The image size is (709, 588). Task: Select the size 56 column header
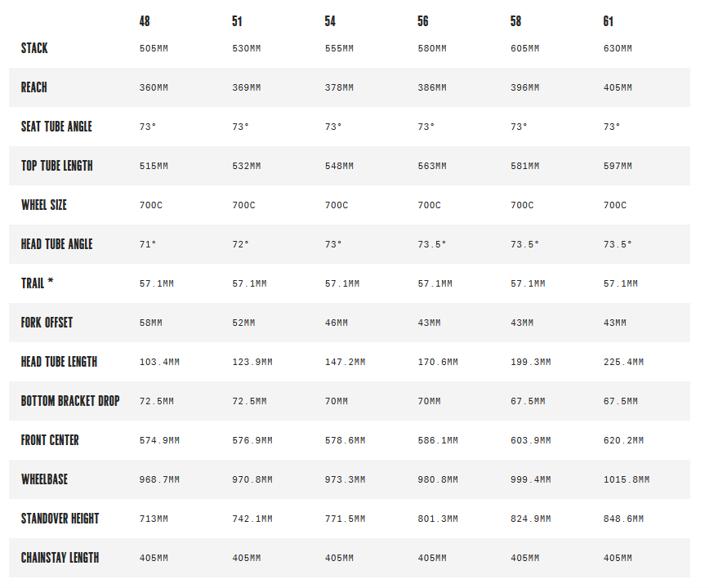[423, 21]
